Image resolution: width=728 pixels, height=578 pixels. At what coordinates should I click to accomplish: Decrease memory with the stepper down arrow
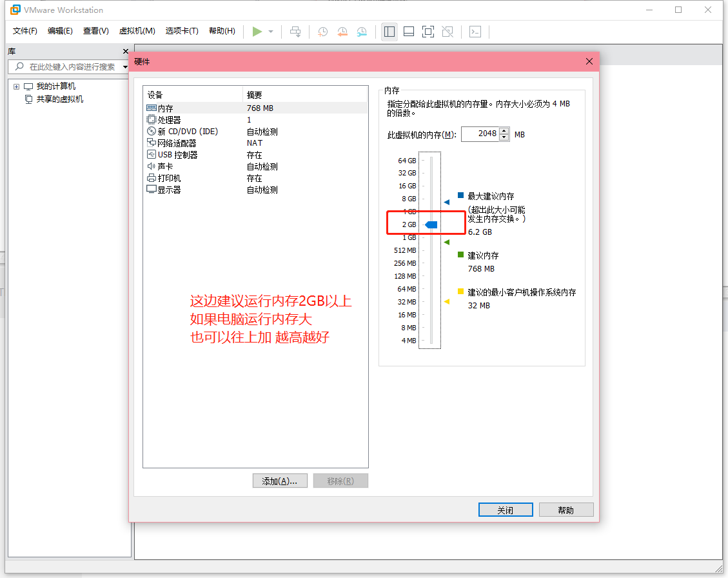[504, 137]
